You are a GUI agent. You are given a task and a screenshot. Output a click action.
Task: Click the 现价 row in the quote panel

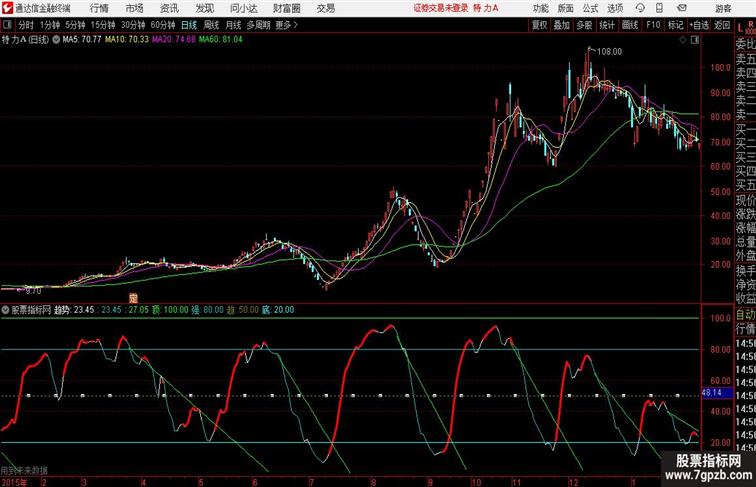[x=745, y=200]
